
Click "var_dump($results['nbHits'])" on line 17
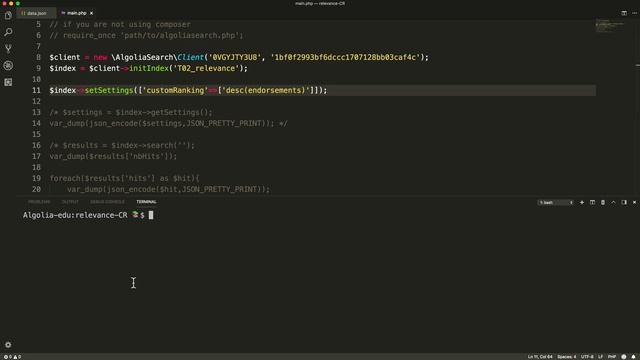tap(111, 156)
